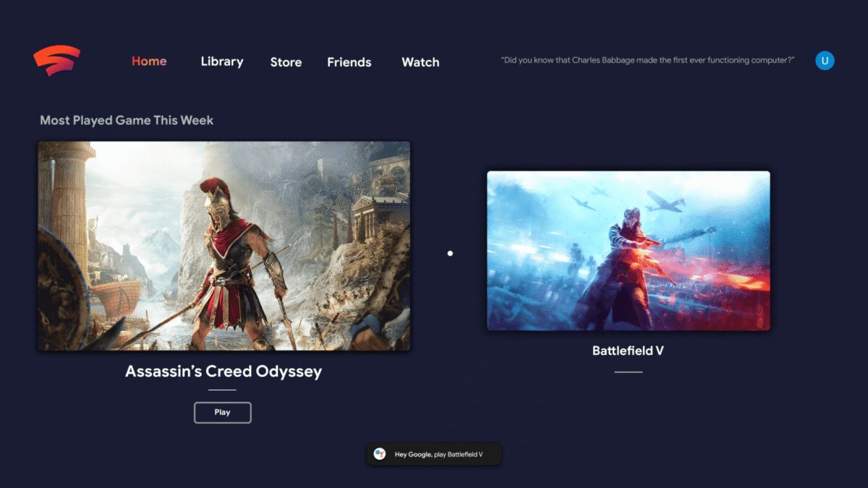The image size is (868, 488).
Task: Select the carousel dot between games
Action: coord(450,253)
